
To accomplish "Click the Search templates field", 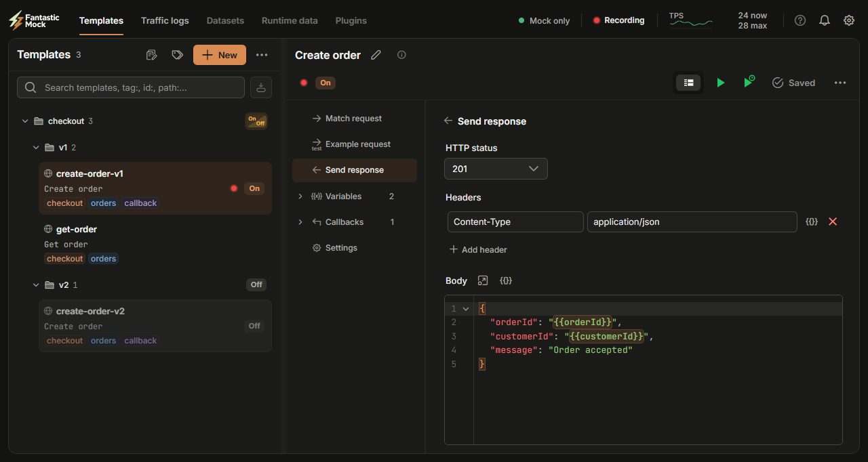I will [x=131, y=87].
